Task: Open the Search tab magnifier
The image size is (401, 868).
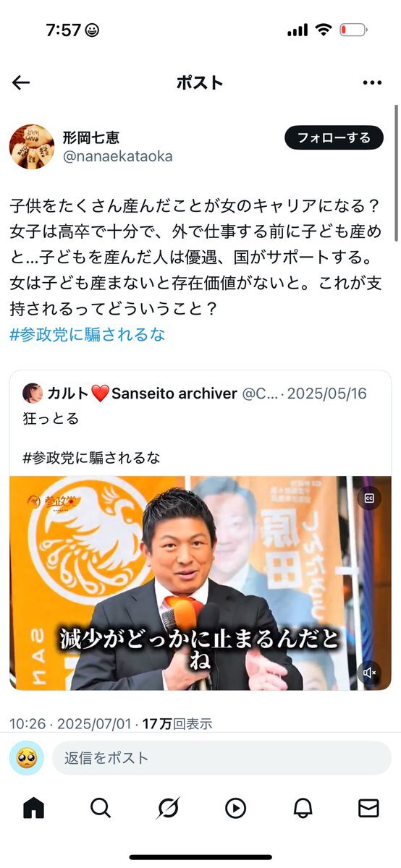Action: 101,807
